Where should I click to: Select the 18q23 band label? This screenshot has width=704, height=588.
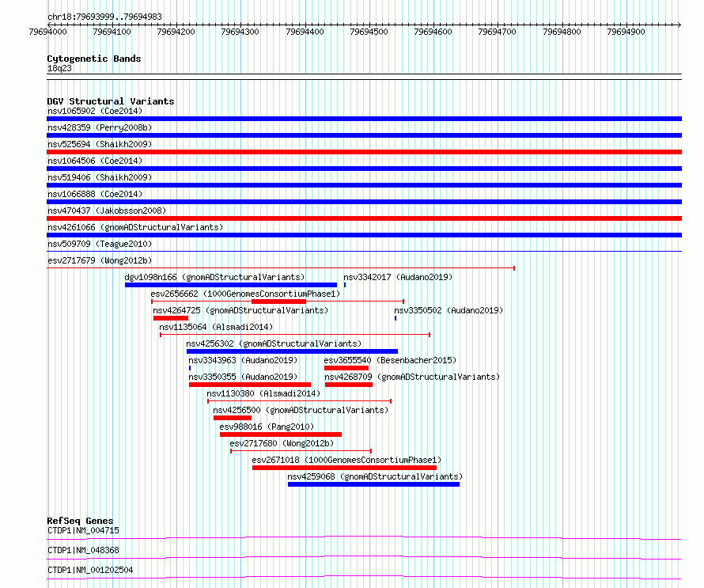coord(59,68)
